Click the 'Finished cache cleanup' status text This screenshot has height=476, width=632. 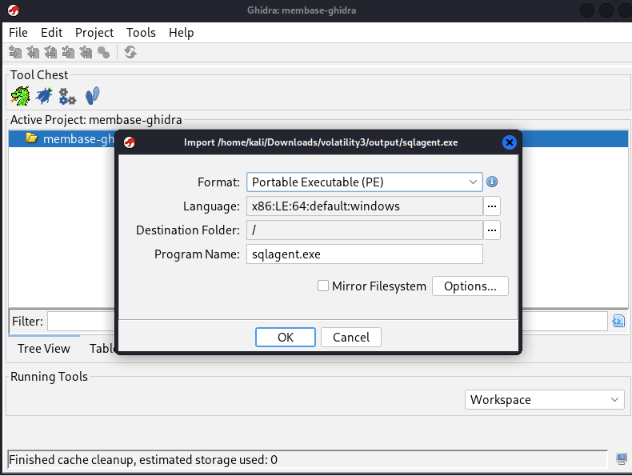[143, 459]
